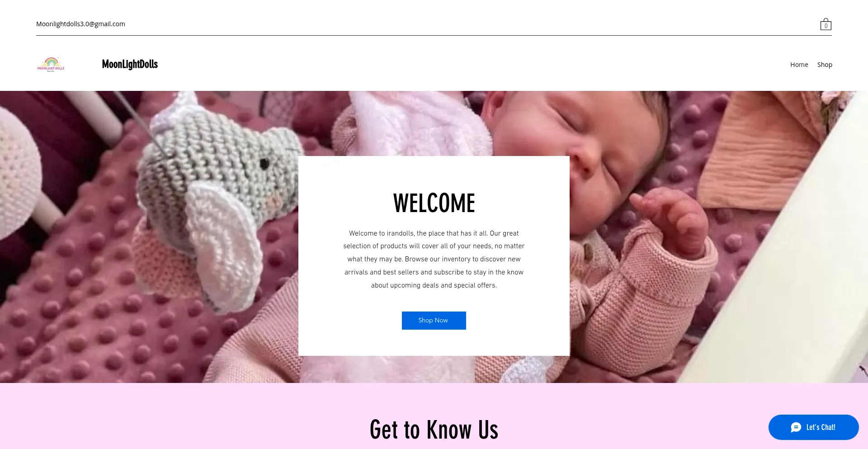Open the shopping cart bag icon
868x449 pixels.
click(826, 24)
